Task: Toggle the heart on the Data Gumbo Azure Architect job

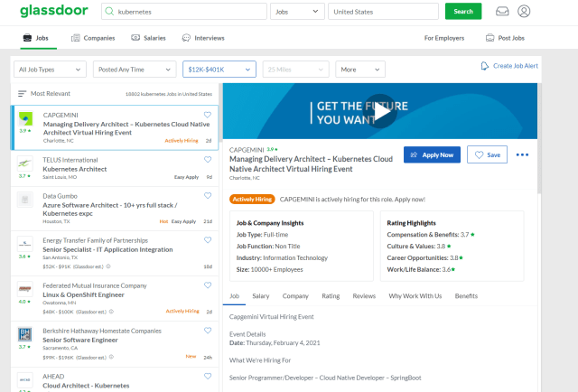Action: point(208,195)
